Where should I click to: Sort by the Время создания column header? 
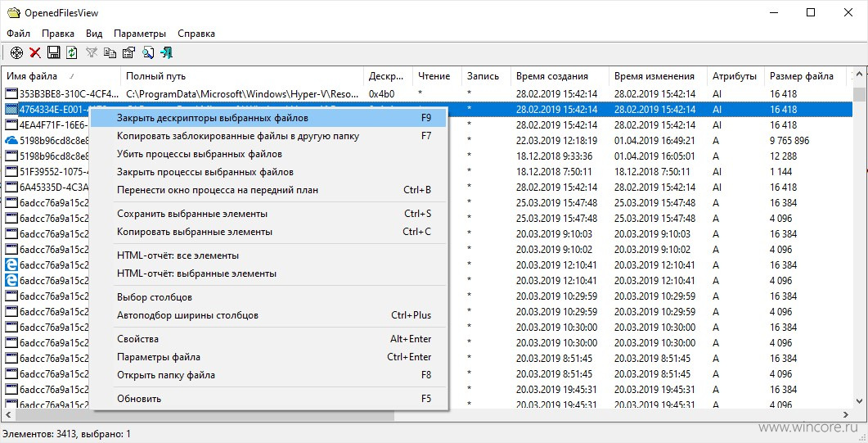(560, 76)
